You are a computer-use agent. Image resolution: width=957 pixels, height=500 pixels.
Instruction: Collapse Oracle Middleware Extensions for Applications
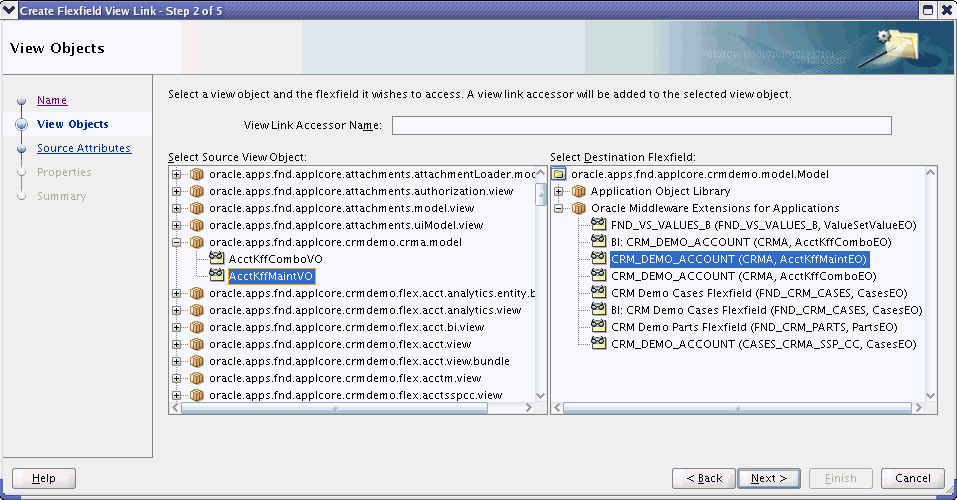pos(558,209)
